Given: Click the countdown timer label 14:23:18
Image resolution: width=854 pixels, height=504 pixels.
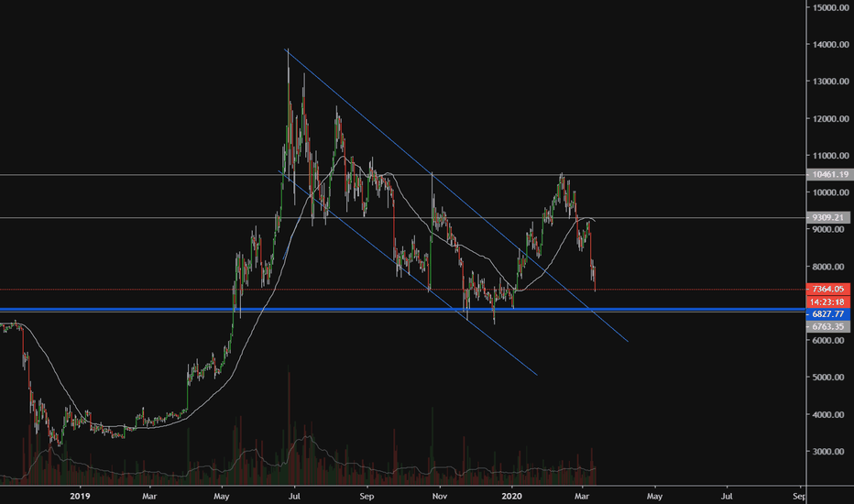Looking at the screenshot, I should coord(827,301).
